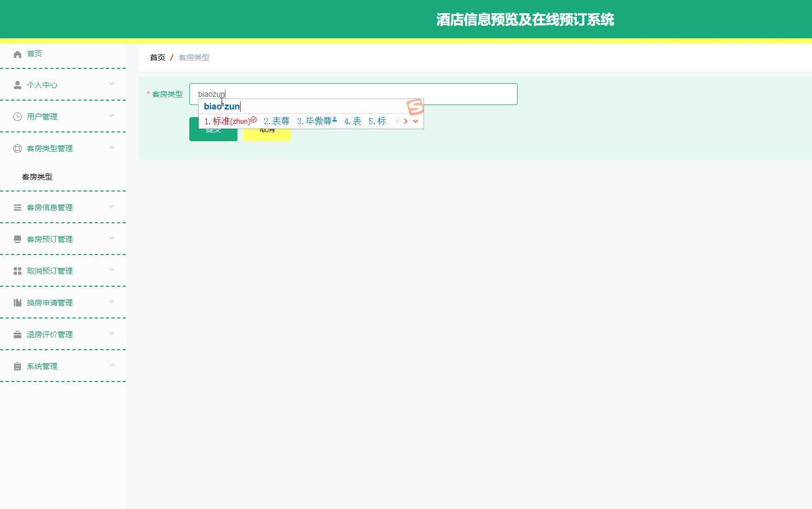Click the icon beside 换房申请管理

(18, 303)
